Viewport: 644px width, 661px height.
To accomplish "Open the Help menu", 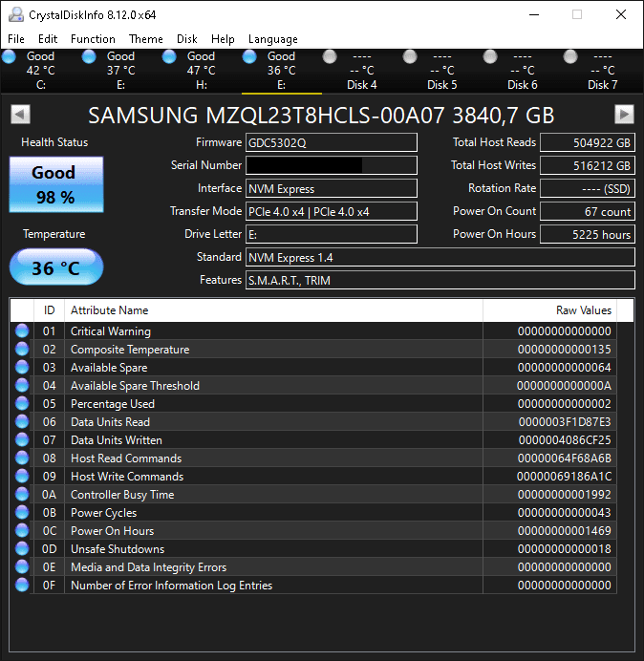I will 223,39.
